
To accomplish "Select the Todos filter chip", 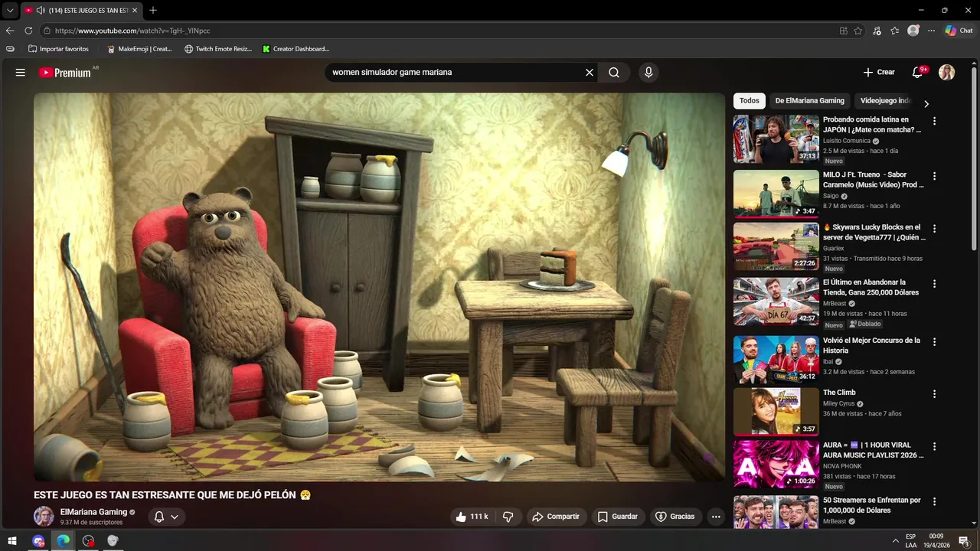I will coord(750,101).
